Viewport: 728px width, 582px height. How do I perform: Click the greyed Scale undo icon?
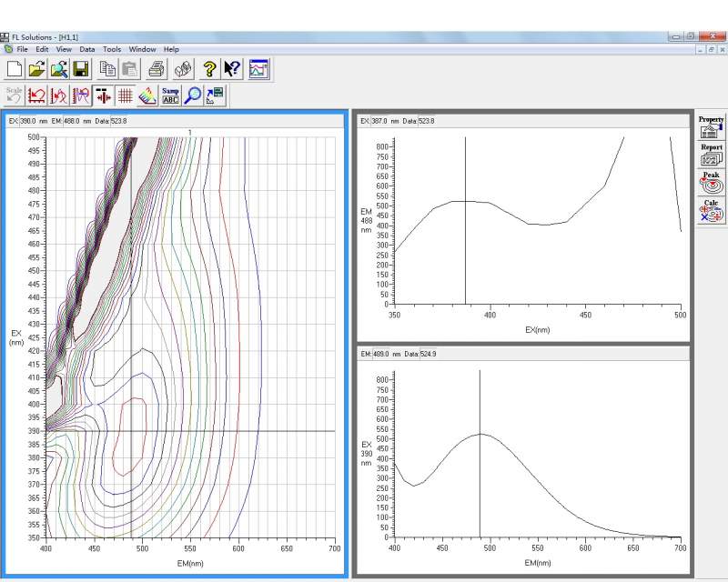tap(15, 95)
